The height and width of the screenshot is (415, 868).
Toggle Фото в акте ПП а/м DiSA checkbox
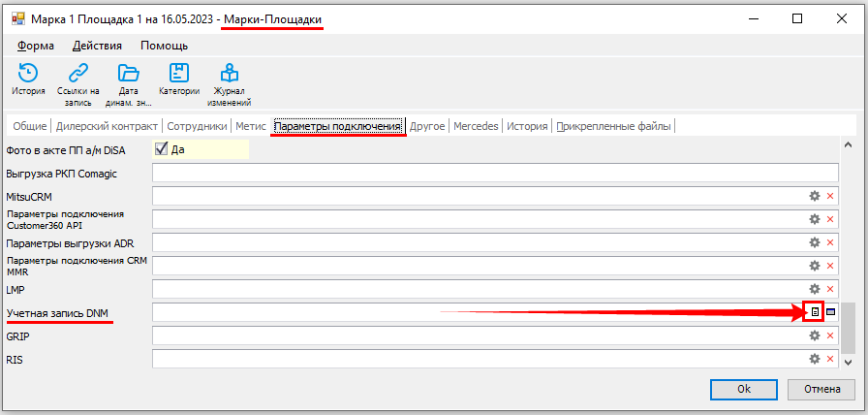point(161,149)
